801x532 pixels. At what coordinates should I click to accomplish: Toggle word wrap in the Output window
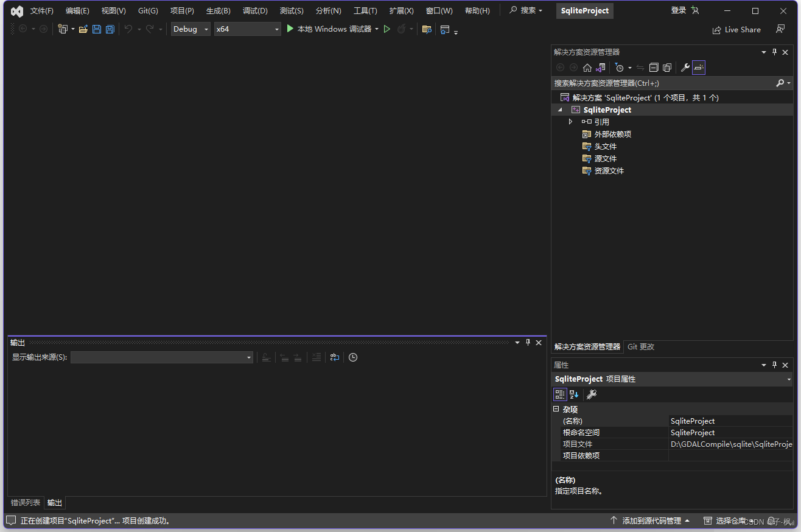tap(334, 357)
